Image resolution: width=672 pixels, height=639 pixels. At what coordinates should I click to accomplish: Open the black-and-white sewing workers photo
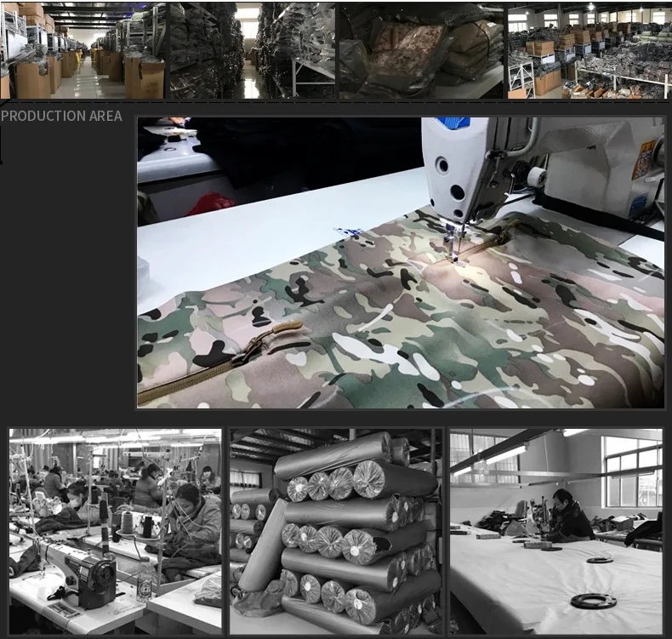116,532
